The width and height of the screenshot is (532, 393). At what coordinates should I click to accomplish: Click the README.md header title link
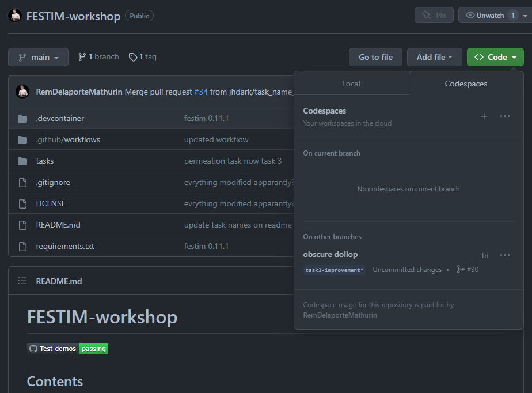pyautogui.click(x=59, y=281)
